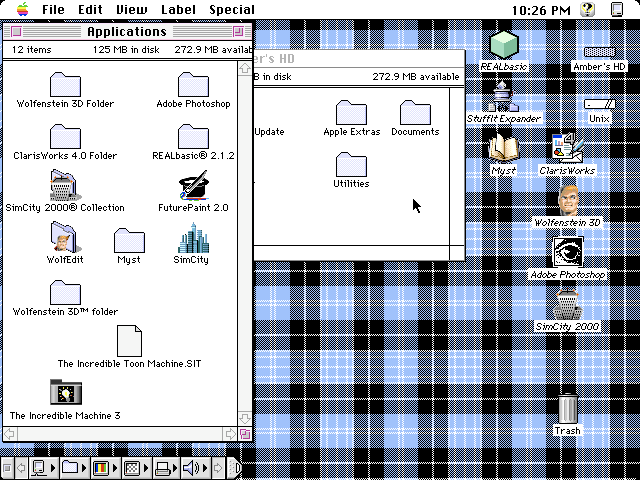640x480 pixels.
Task: Open the Label menu
Action: [x=178, y=9]
